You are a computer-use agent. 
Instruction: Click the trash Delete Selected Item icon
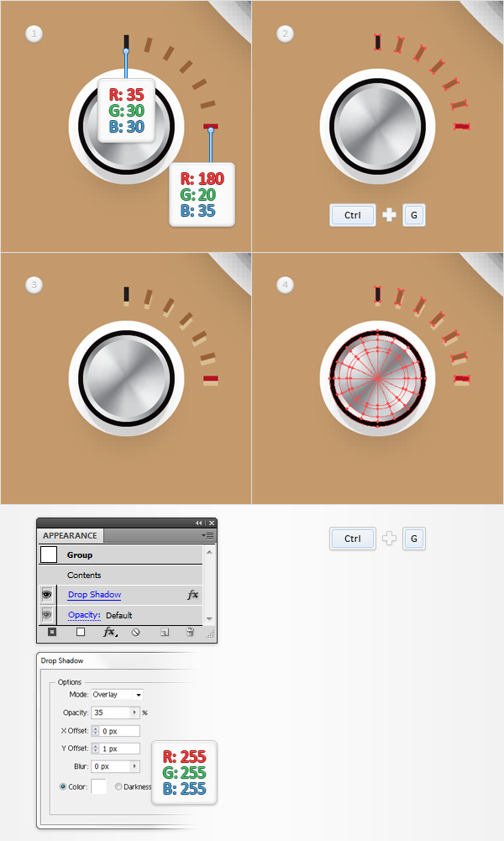click(x=190, y=632)
